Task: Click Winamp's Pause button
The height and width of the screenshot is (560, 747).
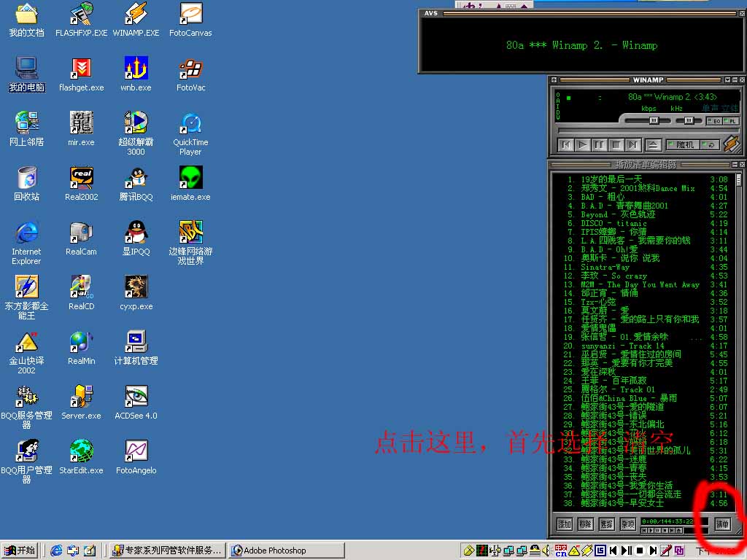Action: coord(599,145)
